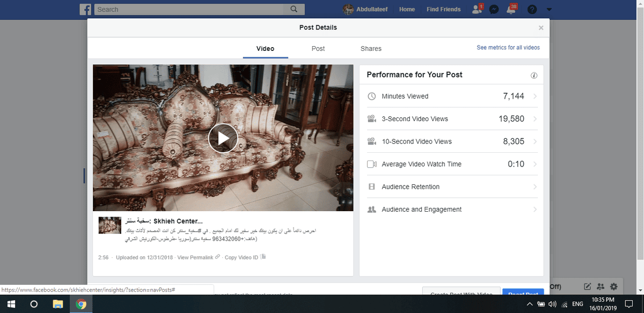This screenshot has width=644, height=313.
Task: Close the Post Details dialog
Action: tap(541, 27)
